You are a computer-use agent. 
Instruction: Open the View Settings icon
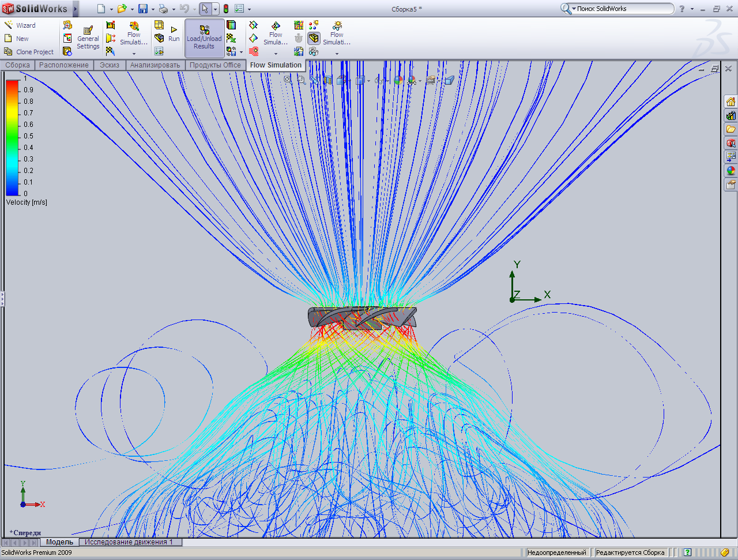tap(431, 80)
